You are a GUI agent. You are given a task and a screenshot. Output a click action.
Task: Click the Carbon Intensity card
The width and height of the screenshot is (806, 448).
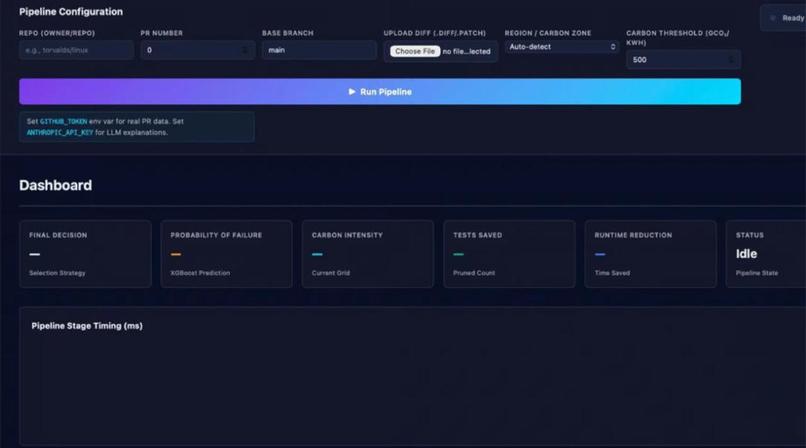(368, 254)
